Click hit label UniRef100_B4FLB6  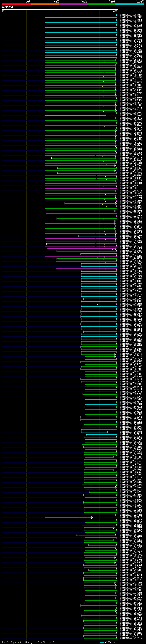(131, 42)
